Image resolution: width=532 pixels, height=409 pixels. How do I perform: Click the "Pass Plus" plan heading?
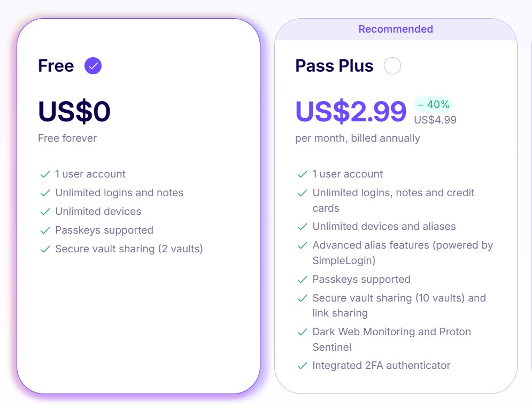click(x=334, y=66)
